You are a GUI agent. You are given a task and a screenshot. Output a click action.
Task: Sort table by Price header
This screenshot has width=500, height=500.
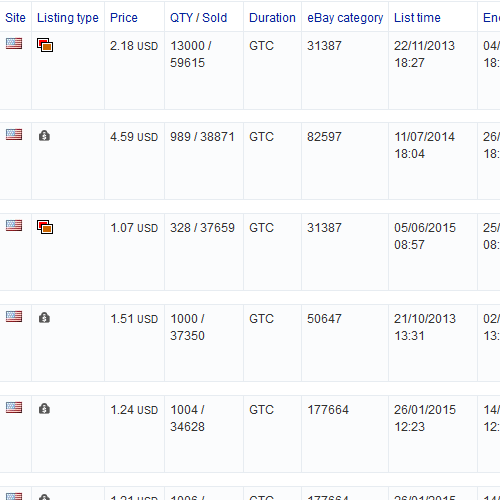[x=124, y=18]
